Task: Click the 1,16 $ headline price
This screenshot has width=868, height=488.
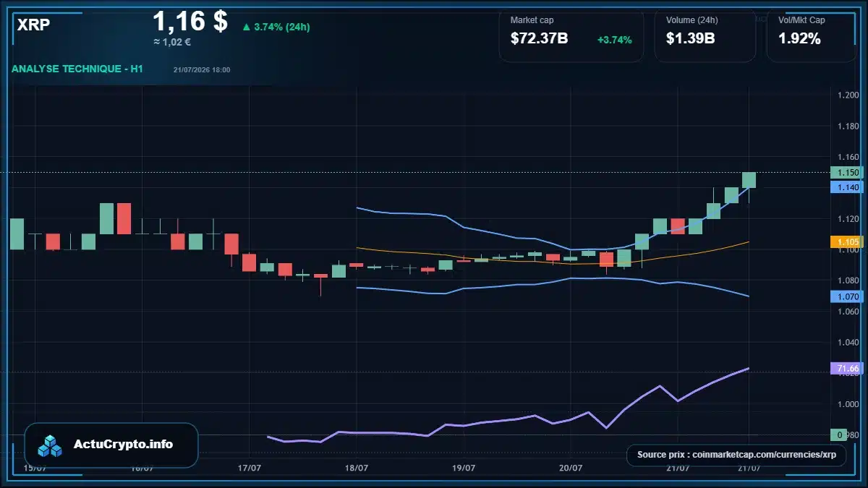Action: [190, 20]
